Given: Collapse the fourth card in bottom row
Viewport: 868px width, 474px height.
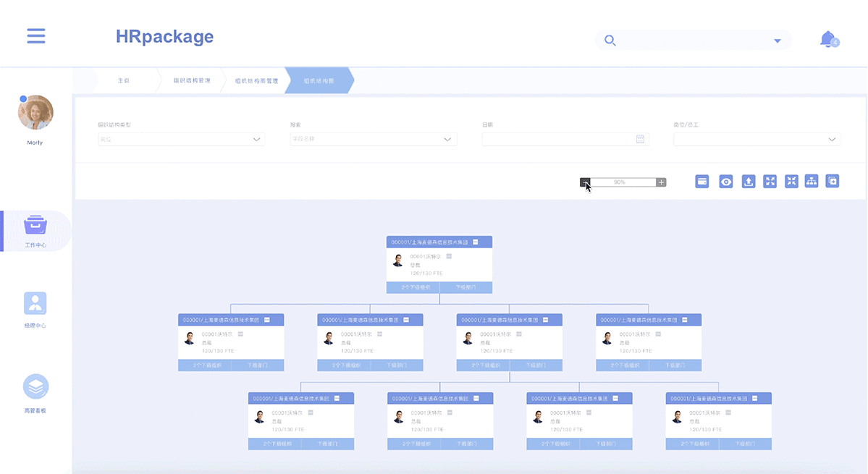Looking at the screenshot, I should 754,398.
